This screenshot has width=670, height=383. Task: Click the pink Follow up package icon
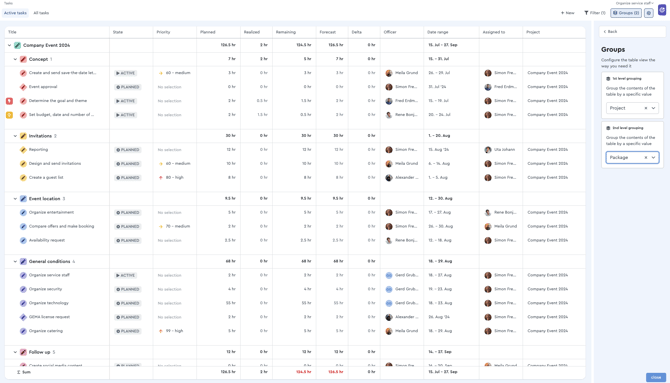pos(23,352)
